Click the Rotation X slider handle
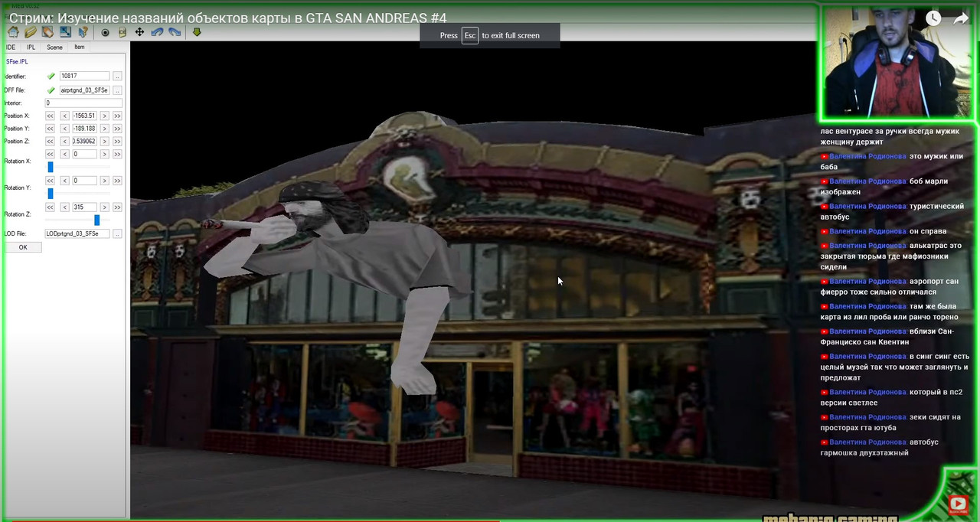Screen dimensions: 980x522 (x=50, y=167)
